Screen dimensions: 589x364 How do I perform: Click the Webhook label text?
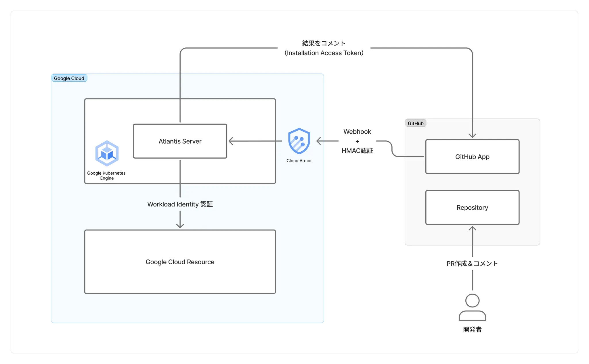click(x=357, y=132)
